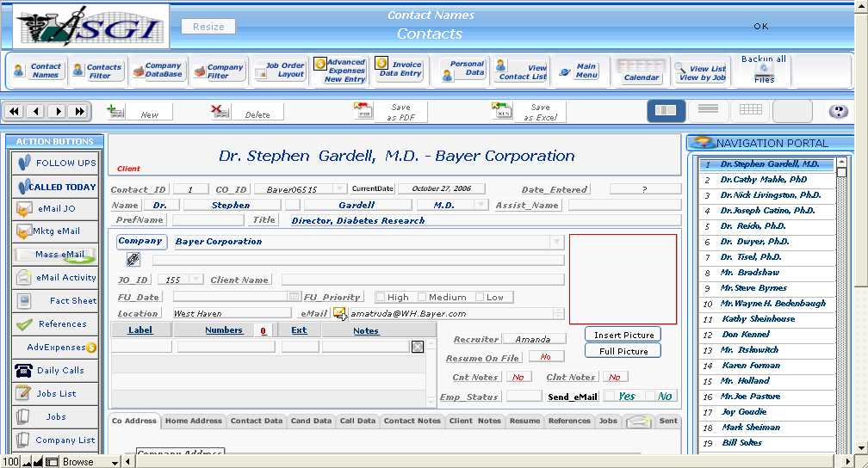Go to last record arrow
This screenshot has width=868, height=468.
click(80, 111)
